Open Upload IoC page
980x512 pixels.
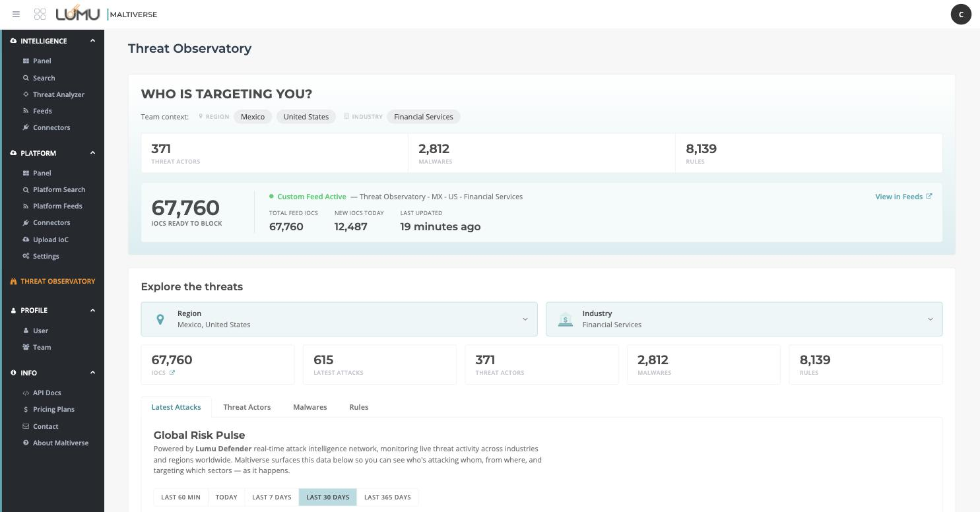[51, 240]
